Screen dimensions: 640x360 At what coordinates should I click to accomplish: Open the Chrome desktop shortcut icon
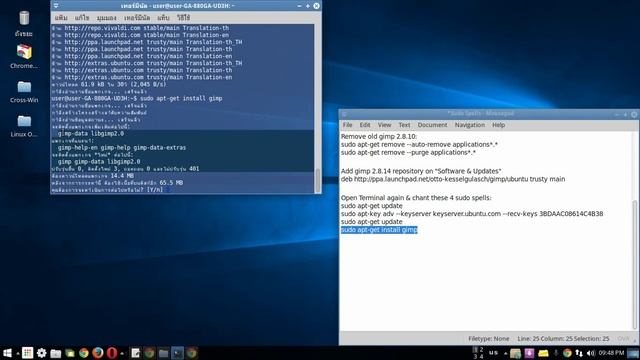coord(24,52)
